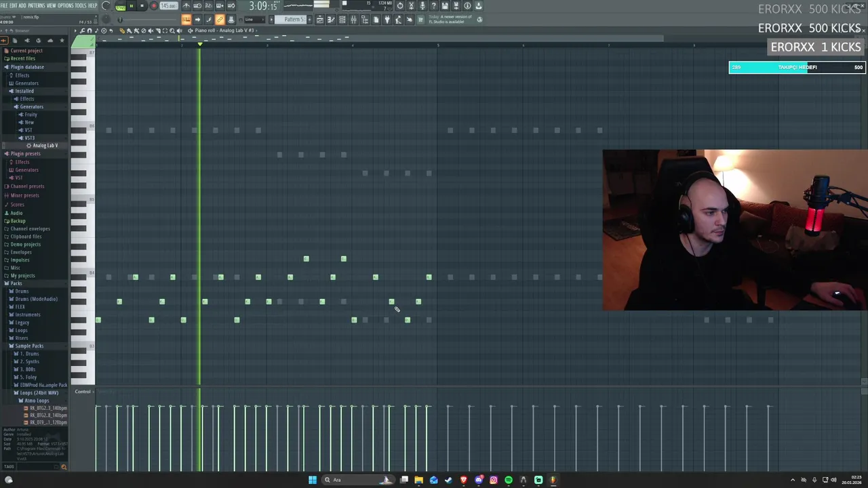Click the takipçi hedefi progress bar

(x=797, y=67)
